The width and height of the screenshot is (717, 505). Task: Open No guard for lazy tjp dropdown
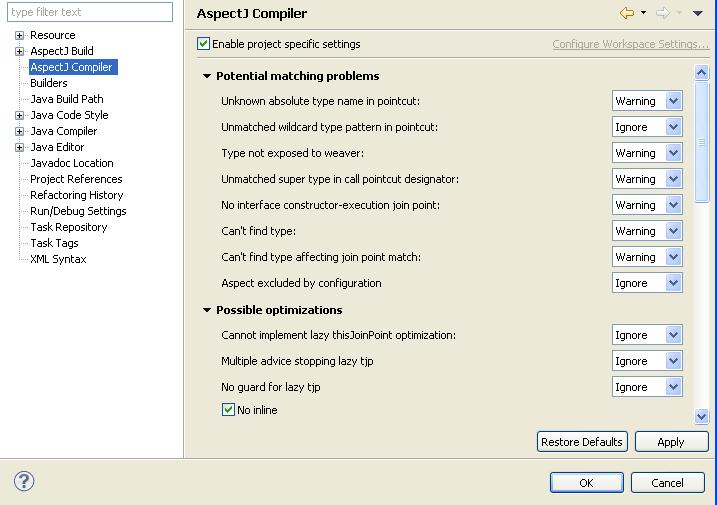673,387
